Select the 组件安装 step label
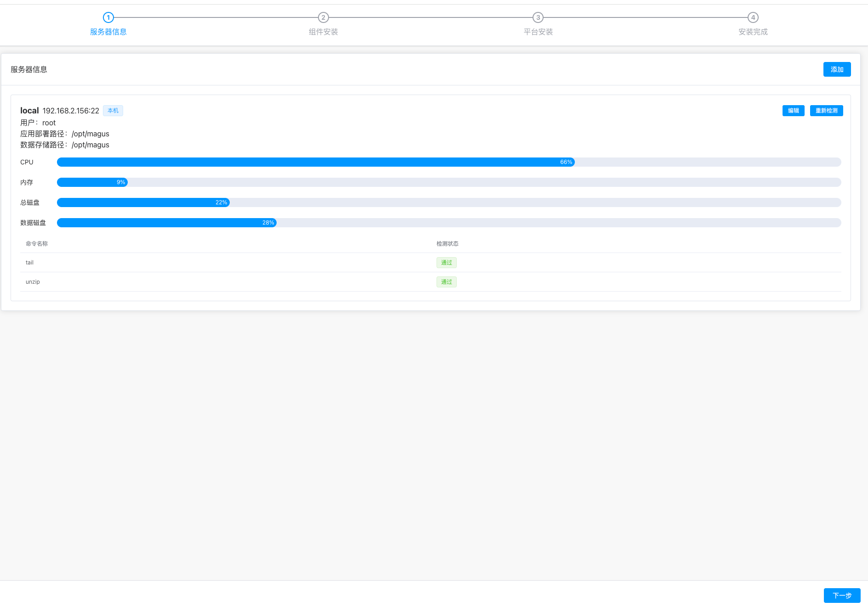The image size is (868, 607). point(323,32)
